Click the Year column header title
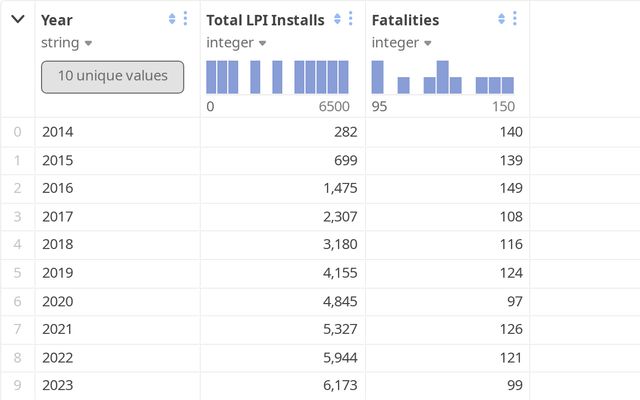The height and width of the screenshot is (400, 640). (x=57, y=20)
